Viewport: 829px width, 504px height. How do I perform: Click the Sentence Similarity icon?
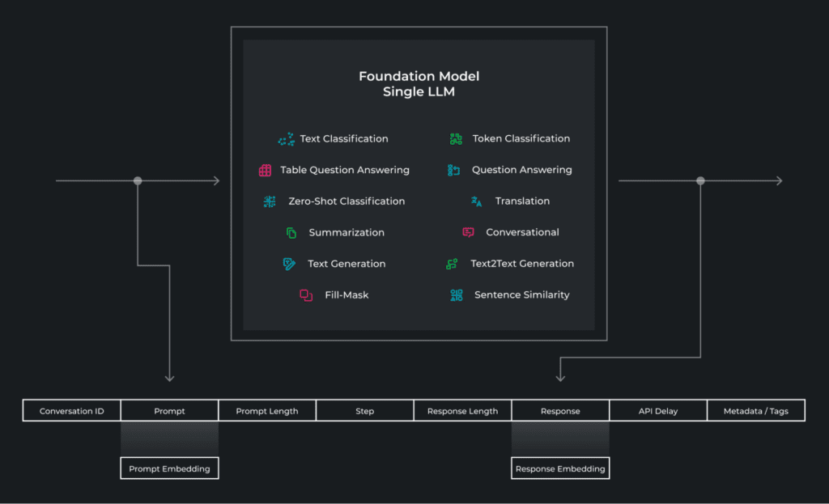coord(457,294)
